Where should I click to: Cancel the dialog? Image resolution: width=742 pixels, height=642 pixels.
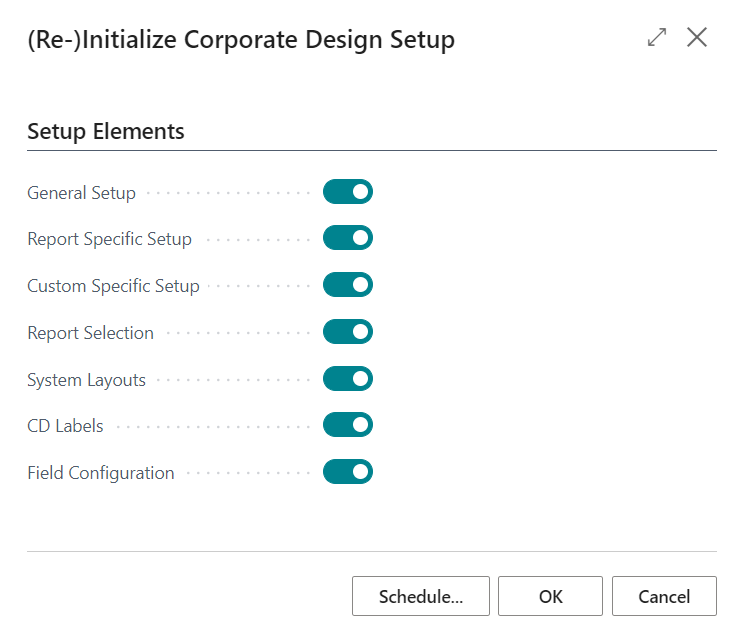pos(664,596)
